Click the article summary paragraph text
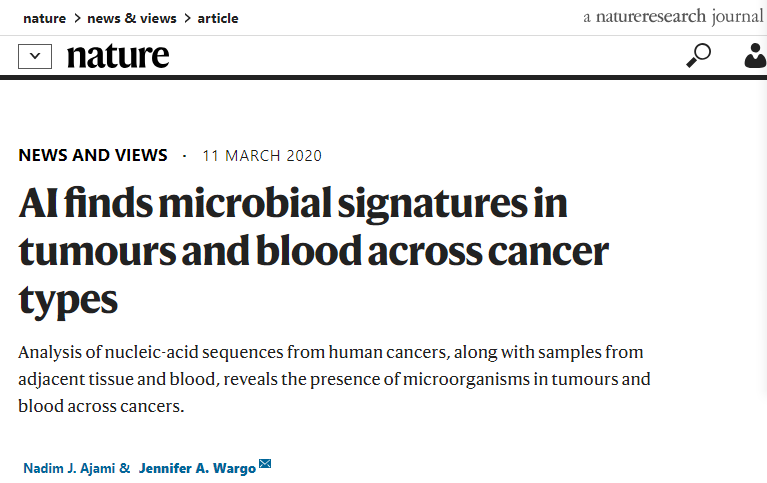This screenshot has width=767, height=483. pos(335,379)
